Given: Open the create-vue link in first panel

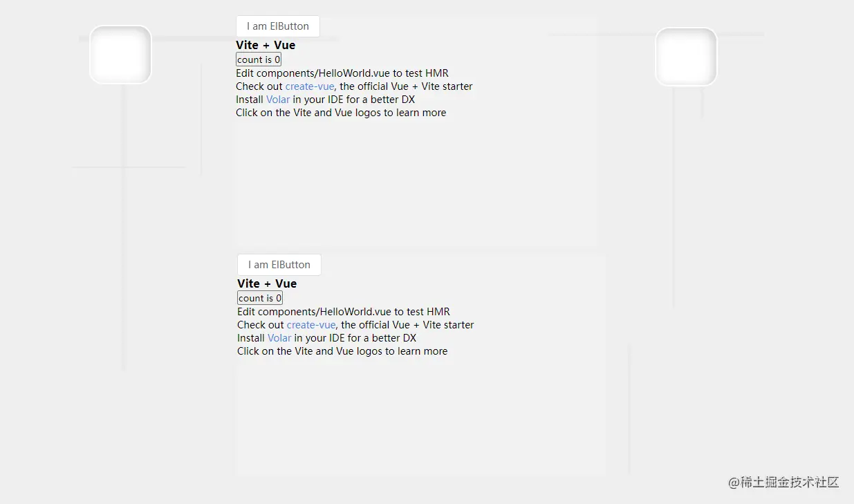Looking at the screenshot, I should pyautogui.click(x=310, y=86).
